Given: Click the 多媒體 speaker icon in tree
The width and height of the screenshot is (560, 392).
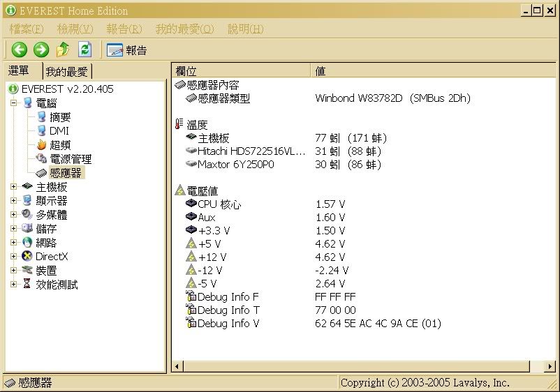Looking at the screenshot, I should (x=27, y=214).
